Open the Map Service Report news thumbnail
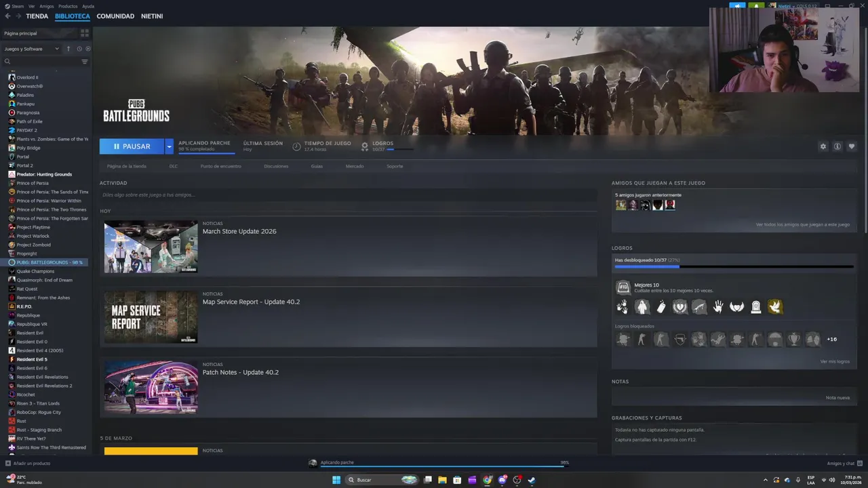The width and height of the screenshot is (868, 488). (x=151, y=317)
